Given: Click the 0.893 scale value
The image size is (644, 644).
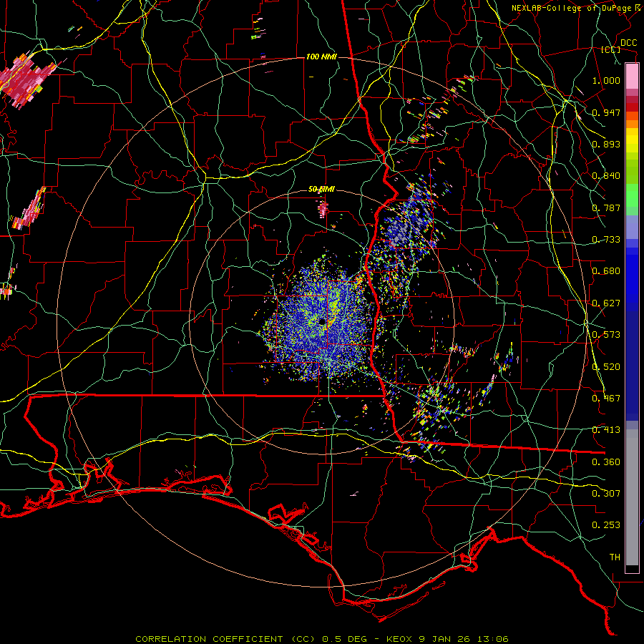Looking at the screenshot, I should point(606,144).
